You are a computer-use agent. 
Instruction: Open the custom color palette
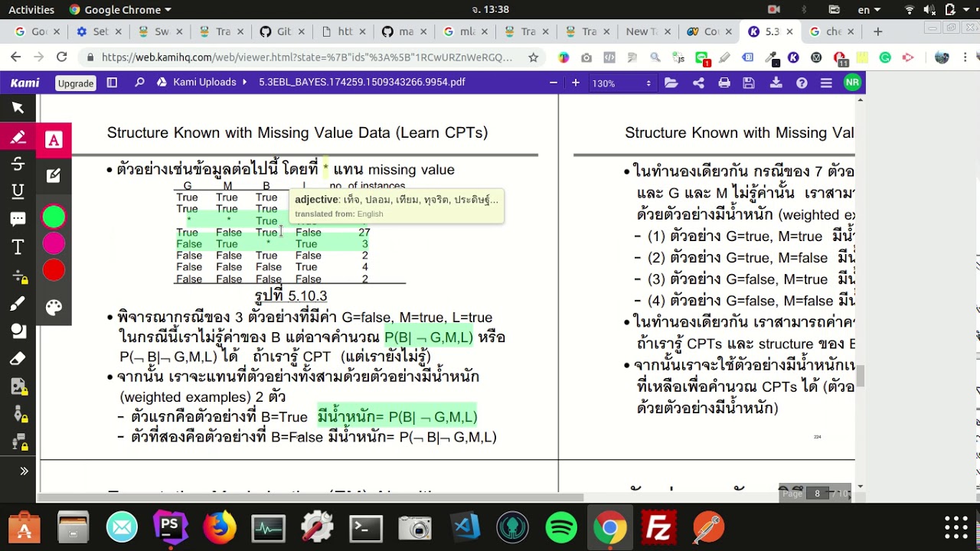54,308
